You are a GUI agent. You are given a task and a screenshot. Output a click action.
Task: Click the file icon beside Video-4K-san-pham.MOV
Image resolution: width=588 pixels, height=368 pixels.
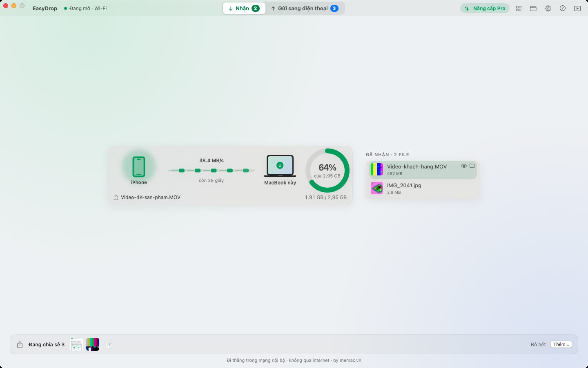click(116, 197)
